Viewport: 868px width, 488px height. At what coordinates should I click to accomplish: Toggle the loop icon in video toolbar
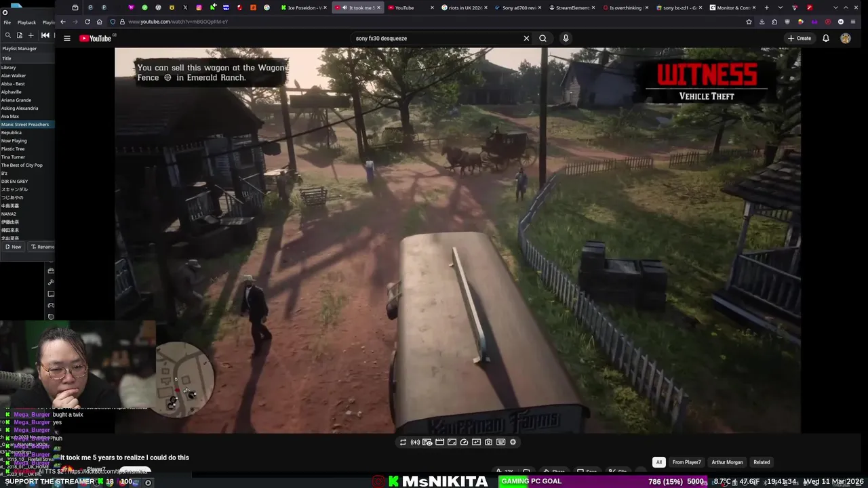(x=403, y=442)
